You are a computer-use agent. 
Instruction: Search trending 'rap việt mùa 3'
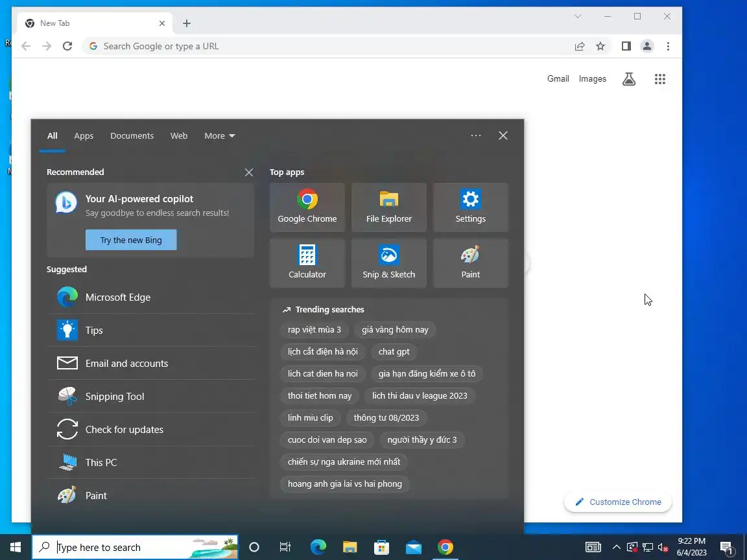pyautogui.click(x=314, y=329)
